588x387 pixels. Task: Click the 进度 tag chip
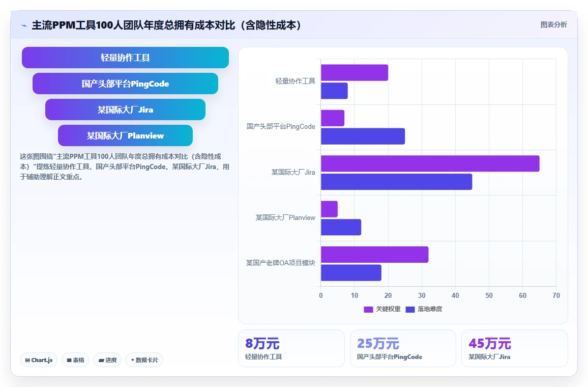(x=107, y=360)
